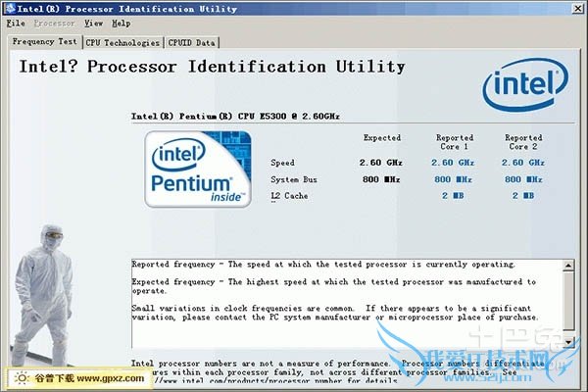
Task: Click the description box scrollbar thumb
Action: [x=568, y=301]
